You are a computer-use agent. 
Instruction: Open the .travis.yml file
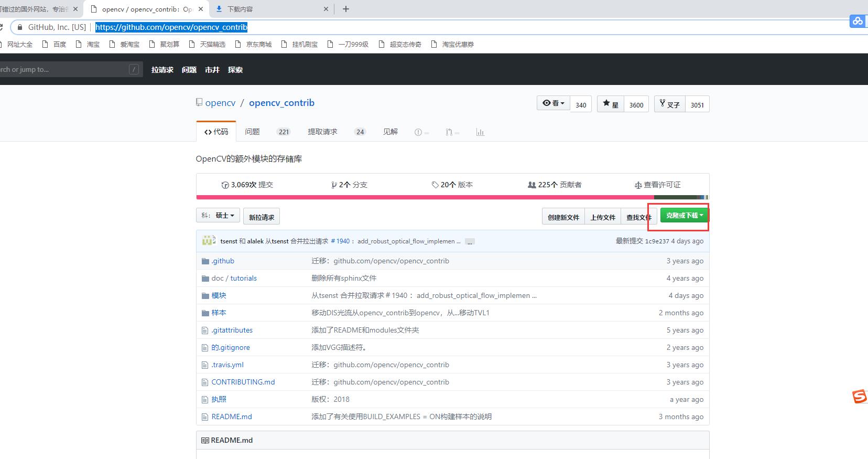(x=227, y=365)
